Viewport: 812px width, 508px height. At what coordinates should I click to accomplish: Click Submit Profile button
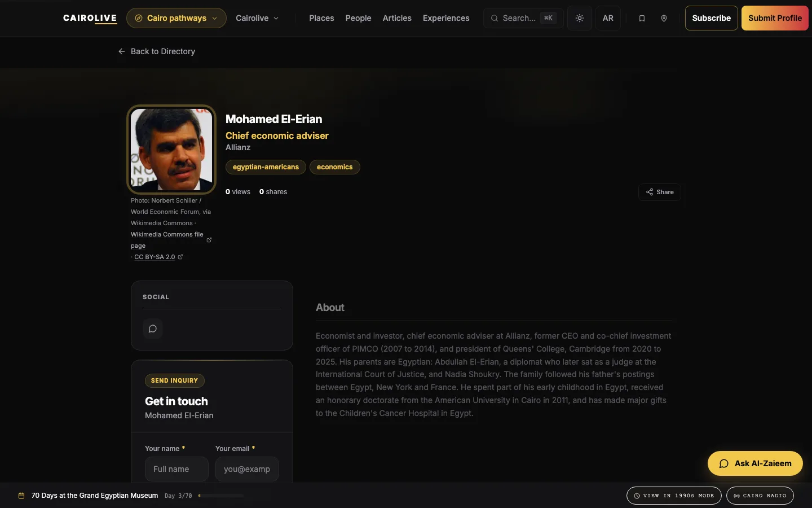[x=775, y=18]
